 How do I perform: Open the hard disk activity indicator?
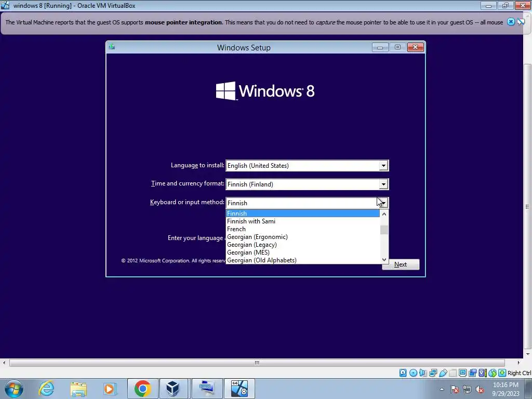[403, 373]
